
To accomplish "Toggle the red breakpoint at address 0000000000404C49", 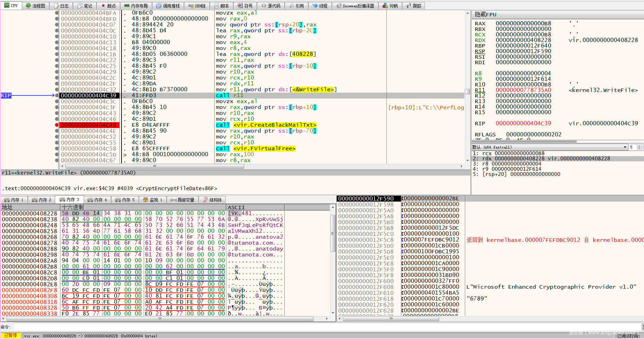I will [57, 125].
